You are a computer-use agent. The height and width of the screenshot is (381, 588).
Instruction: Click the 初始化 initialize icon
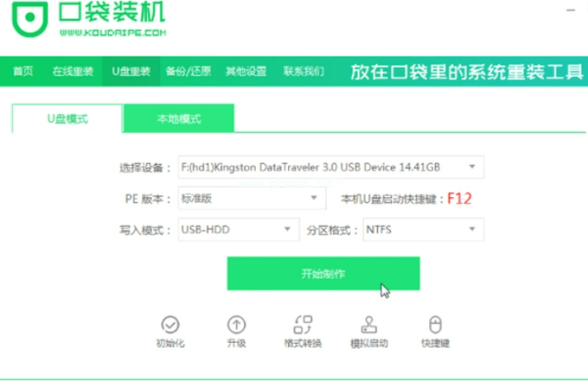coord(170,324)
